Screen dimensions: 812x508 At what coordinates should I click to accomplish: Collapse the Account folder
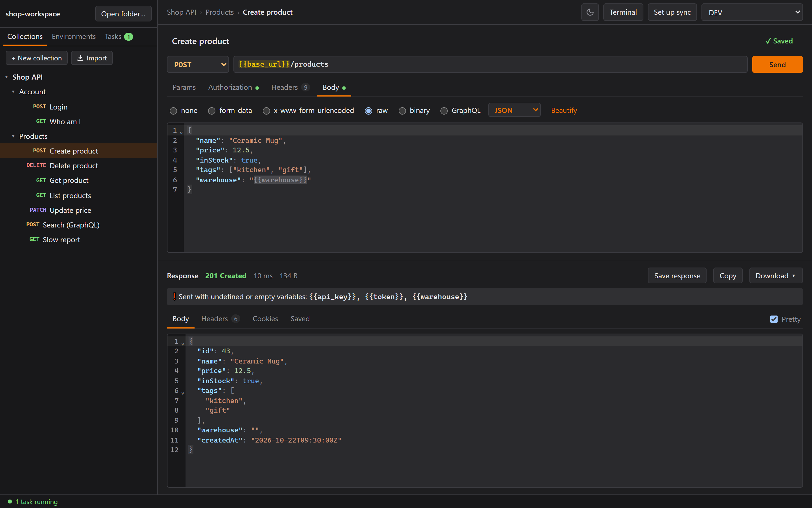tap(13, 92)
